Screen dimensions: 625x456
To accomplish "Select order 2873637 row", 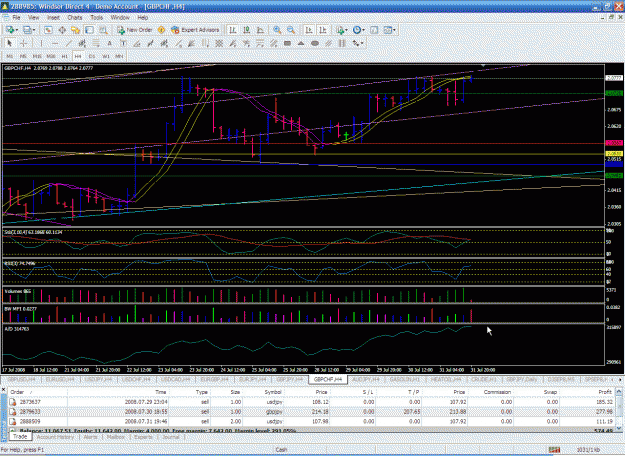I will pos(311,402).
